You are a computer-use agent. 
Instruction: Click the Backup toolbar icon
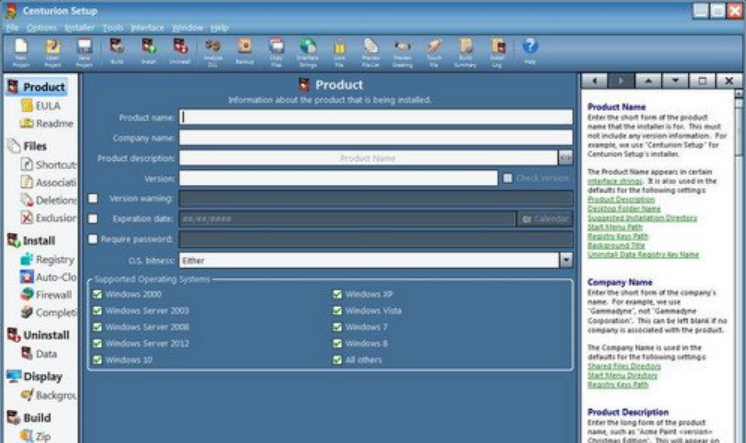(245, 51)
